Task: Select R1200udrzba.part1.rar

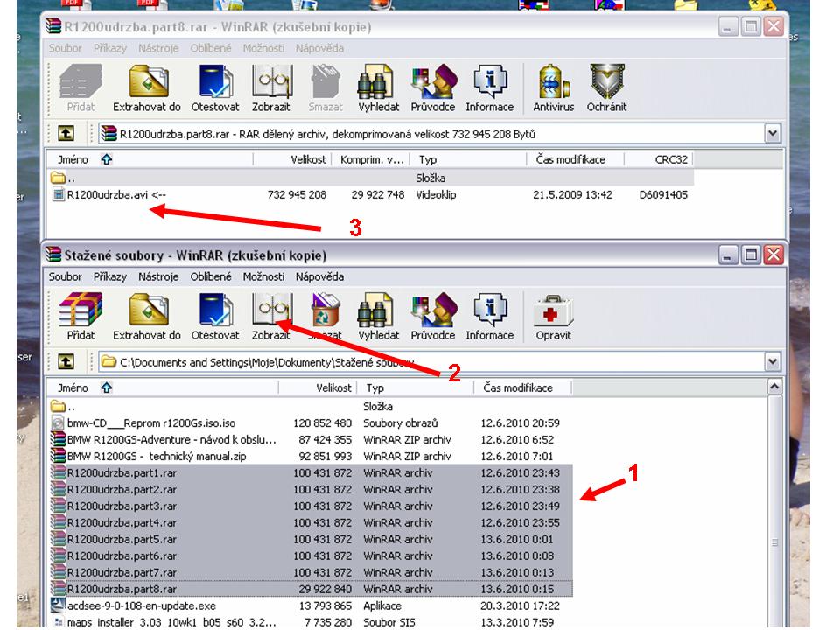Action: [x=311, y=473]
